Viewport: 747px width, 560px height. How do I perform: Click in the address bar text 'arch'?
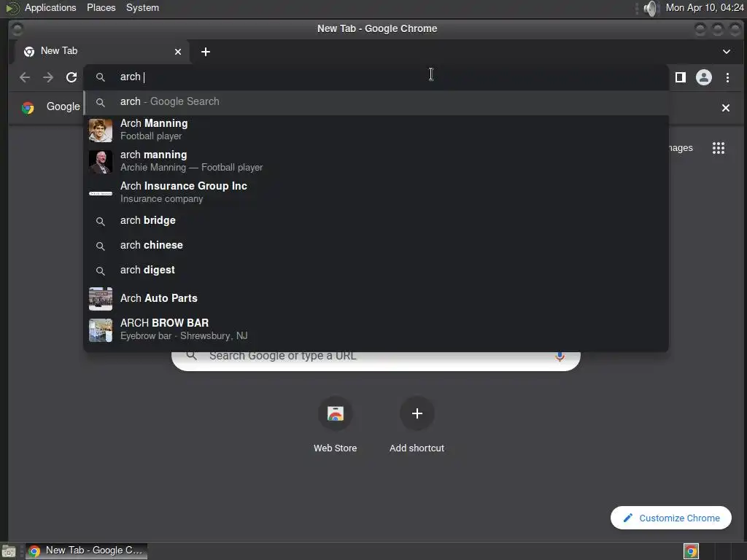coord(130,77)
